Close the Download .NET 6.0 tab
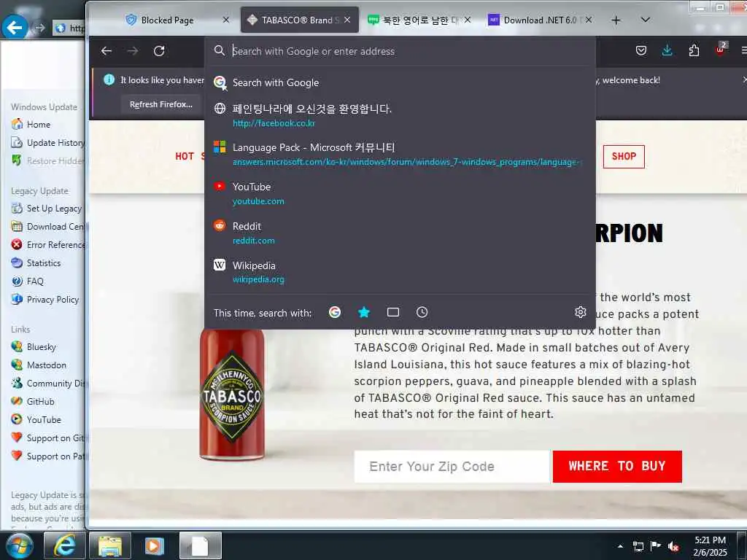Viewport: 747px width, 560px height. [x=589, y=20]
